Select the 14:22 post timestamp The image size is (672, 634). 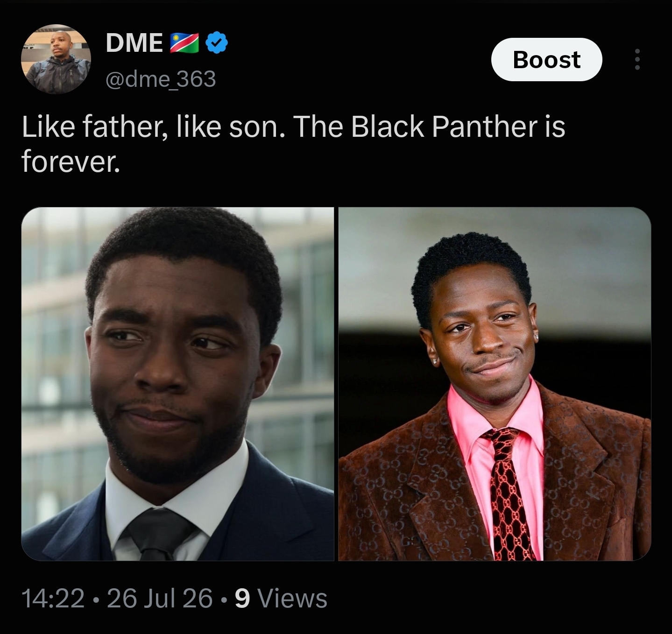[53, 599]
